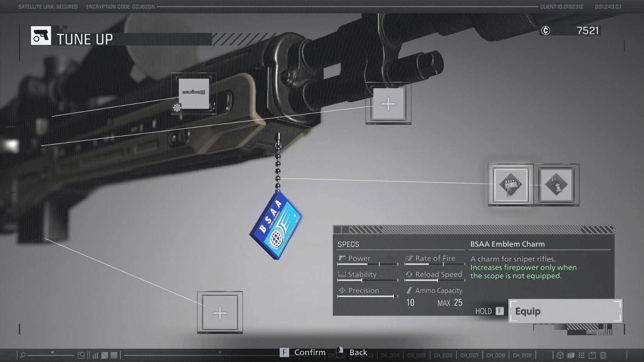
Task: Click the Tune Up pistol icon
Action: 41,36
